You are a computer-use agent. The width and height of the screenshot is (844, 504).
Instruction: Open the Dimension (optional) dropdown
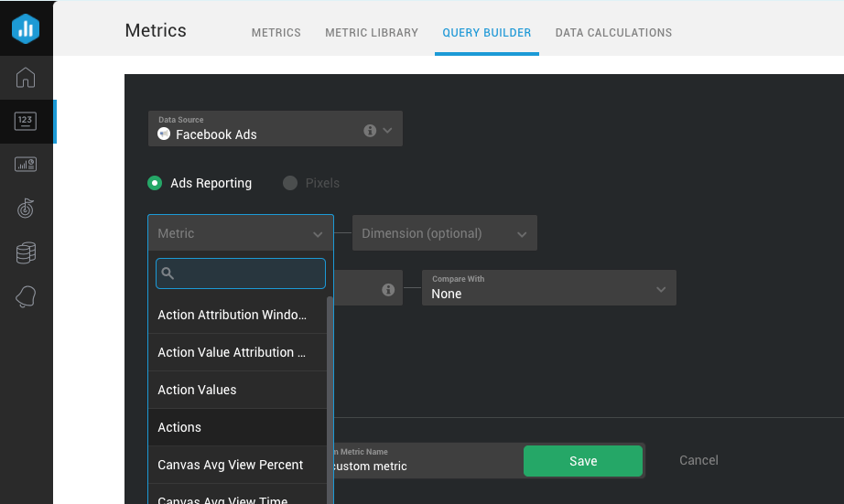[444, 233]
